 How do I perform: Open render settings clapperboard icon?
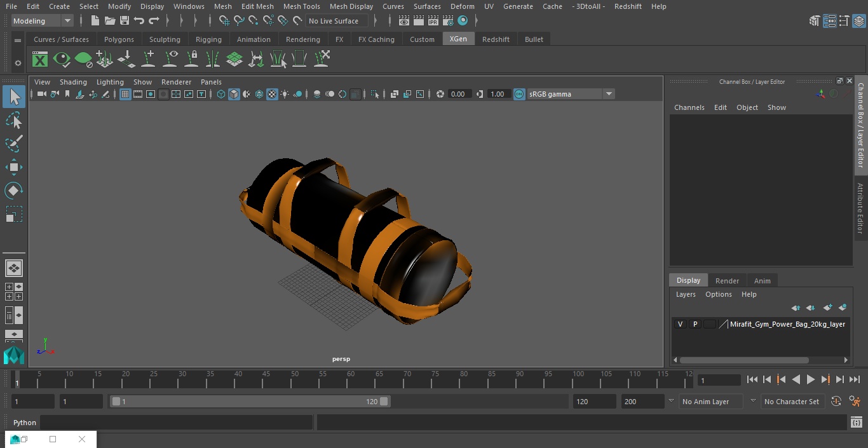(448, 21)
